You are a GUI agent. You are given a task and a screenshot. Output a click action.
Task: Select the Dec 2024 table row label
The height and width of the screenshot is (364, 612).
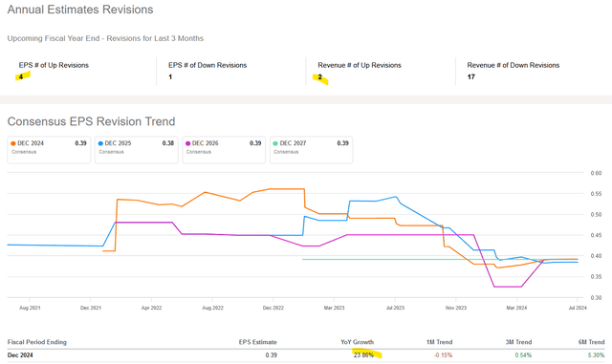[20, 355]
